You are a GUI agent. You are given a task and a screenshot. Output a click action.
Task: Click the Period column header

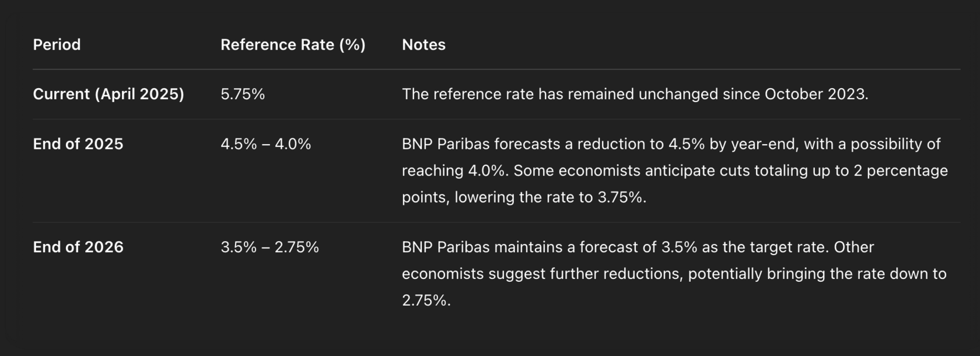57,45
